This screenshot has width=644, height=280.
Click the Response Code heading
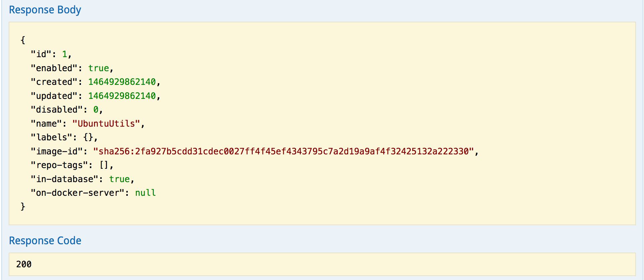pyautogui.click(x=45, y=241)
